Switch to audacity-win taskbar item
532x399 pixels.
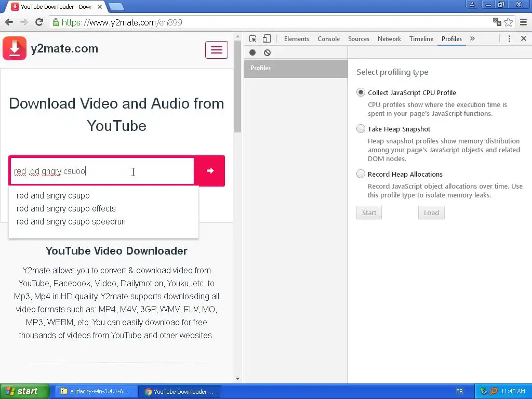click(96, 392)
